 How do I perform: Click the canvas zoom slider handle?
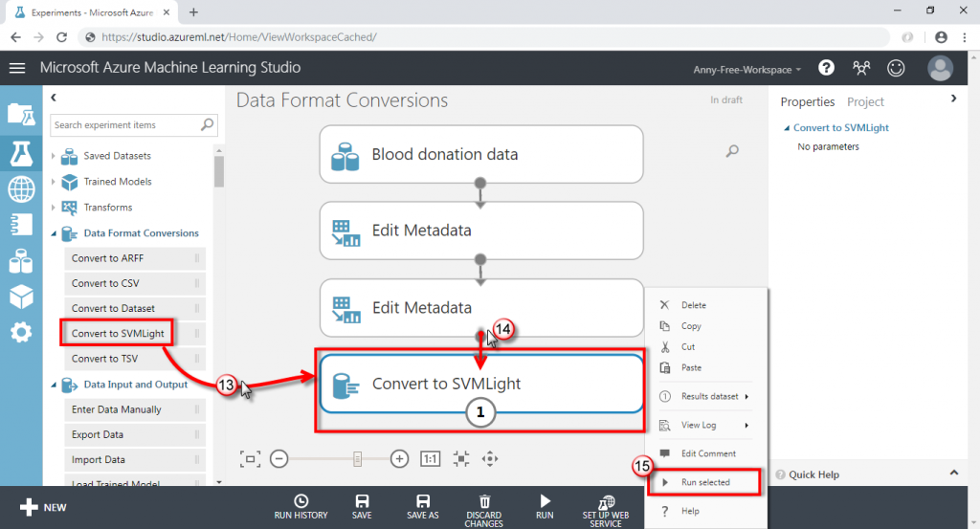pos(357,459)
